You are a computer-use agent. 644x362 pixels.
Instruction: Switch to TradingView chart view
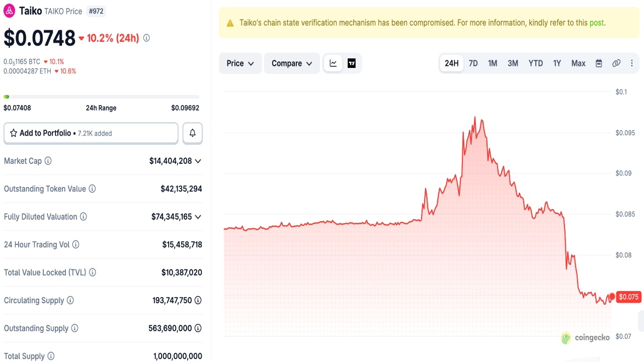click(x=352, y=63)
